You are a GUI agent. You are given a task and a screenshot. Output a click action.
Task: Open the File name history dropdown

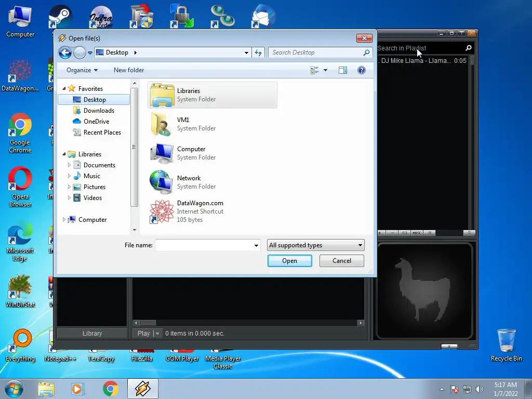(x=256, y=245)
